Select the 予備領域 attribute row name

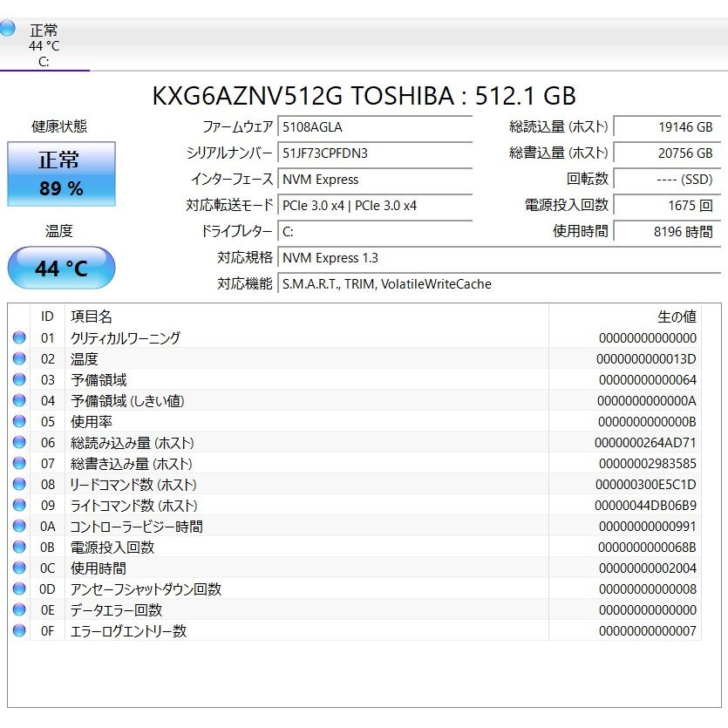tap(99, 380)
